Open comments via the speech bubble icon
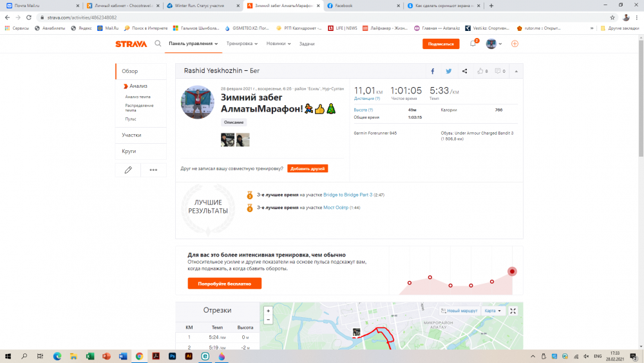Screen dimensions: 644x363 (x=498, y=71)
